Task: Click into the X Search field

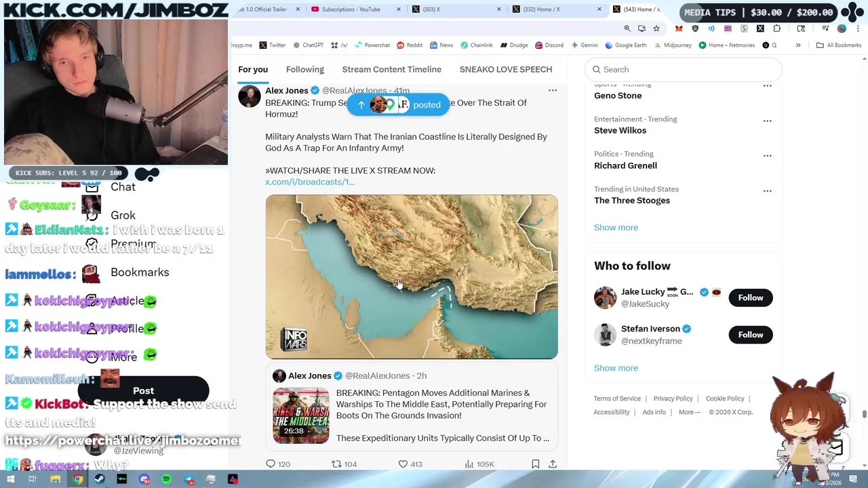Action: tap(684, 69)
